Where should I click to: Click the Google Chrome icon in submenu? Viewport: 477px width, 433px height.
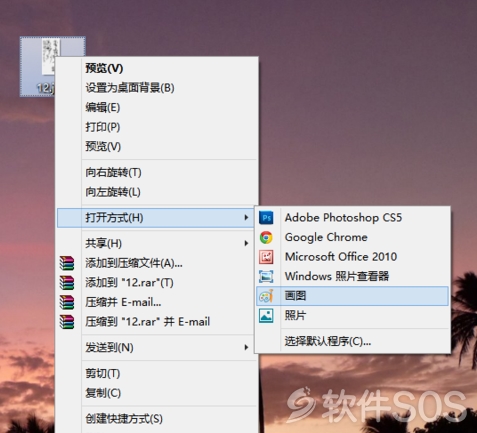pyautogui.click(x=266, y=237)
